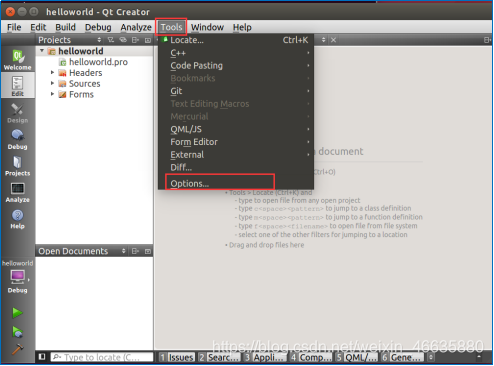Open the General Messages pane

tap(402, 357)
